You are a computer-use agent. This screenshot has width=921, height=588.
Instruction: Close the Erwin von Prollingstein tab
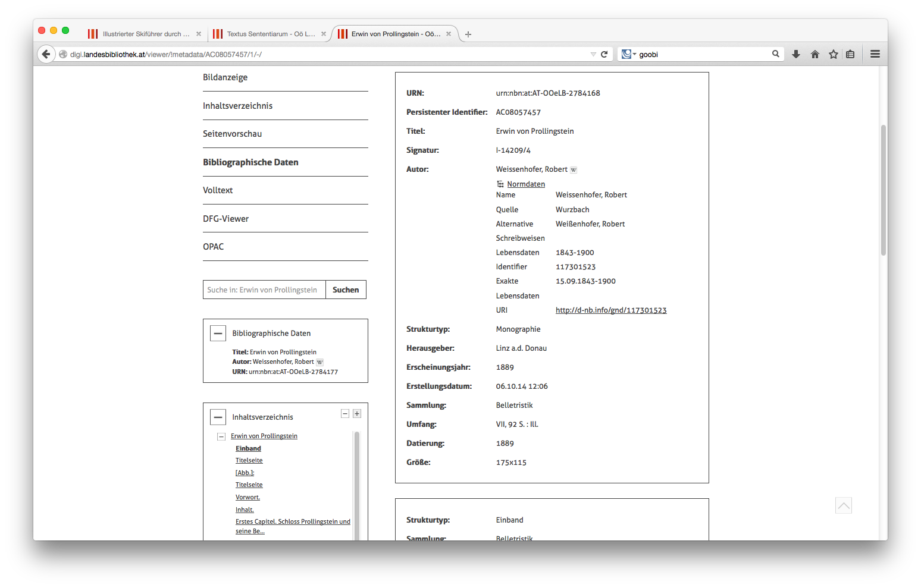449,34
